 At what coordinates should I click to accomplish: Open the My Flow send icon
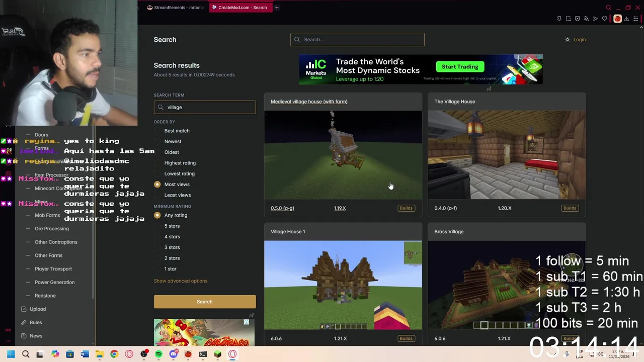pyautogui.click(x=595, y=19)
